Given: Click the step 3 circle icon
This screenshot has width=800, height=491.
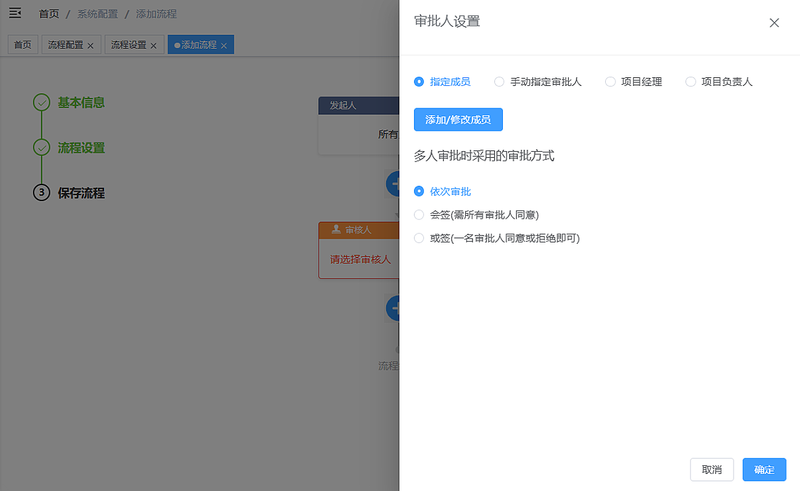Looking at the screenshot, I should [41, 192].
